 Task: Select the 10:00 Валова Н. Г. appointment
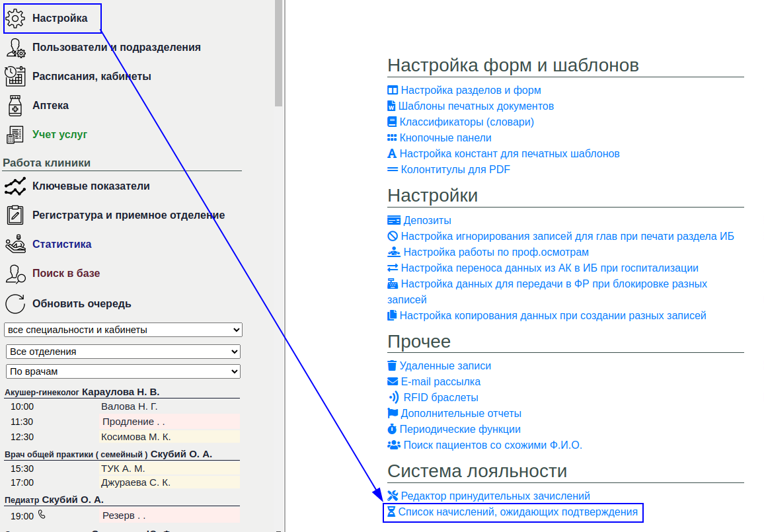point(129,406)
